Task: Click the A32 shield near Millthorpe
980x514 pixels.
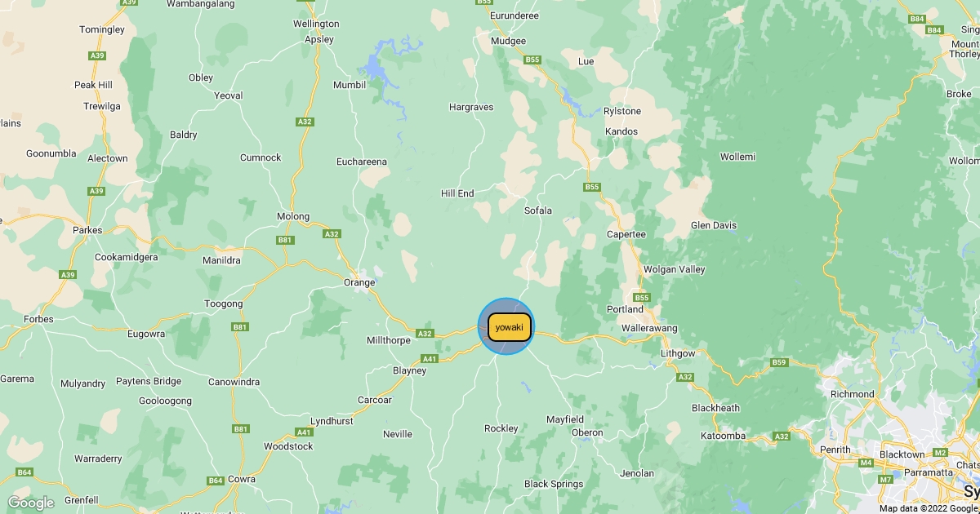Action: (425, 333)
